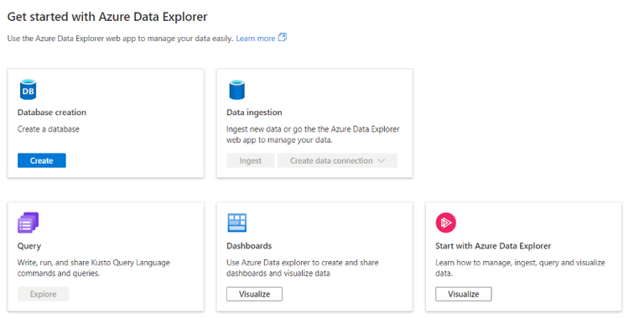The width and height of the screenshot is (644, 319).
Task: Click the Explore button under Query
Action: (43, 294)
